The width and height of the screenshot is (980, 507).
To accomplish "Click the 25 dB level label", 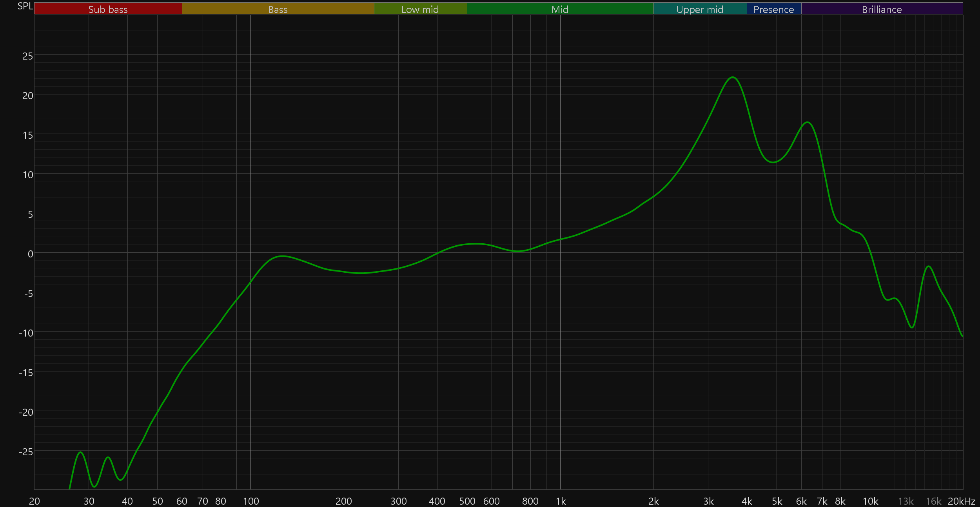I will [x=27, y=56].
